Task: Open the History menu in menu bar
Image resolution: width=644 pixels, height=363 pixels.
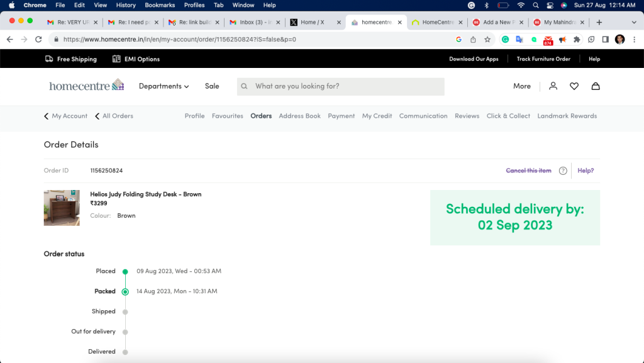Action: (x=126, y=5)
